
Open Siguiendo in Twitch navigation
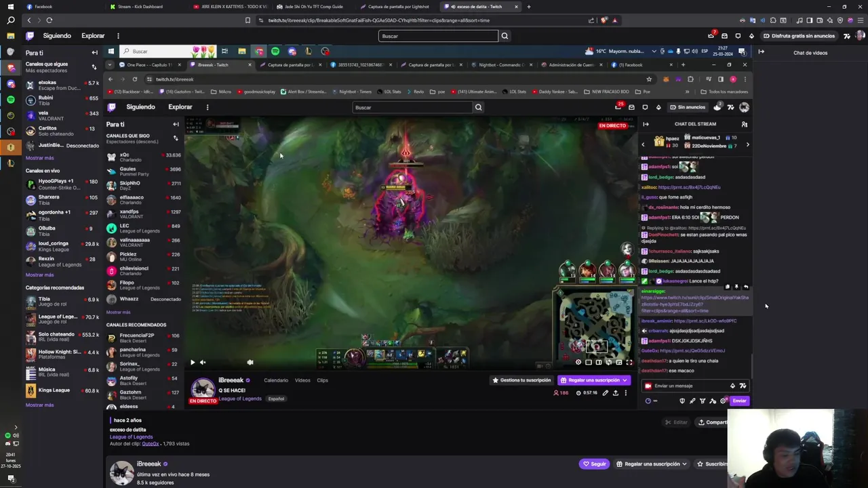tap(57, 36)
